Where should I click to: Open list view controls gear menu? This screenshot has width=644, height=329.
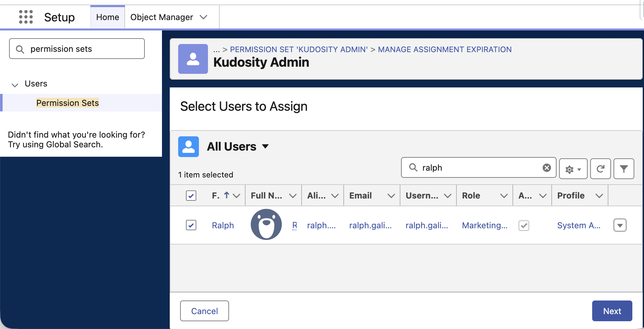tap(573, 169)
